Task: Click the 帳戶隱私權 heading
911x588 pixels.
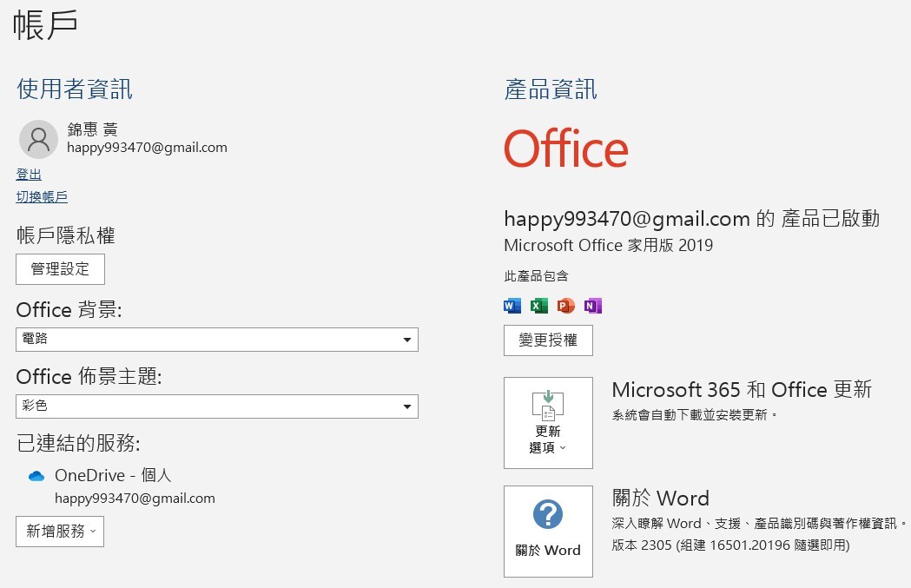Action: click(x=66, y=235)
